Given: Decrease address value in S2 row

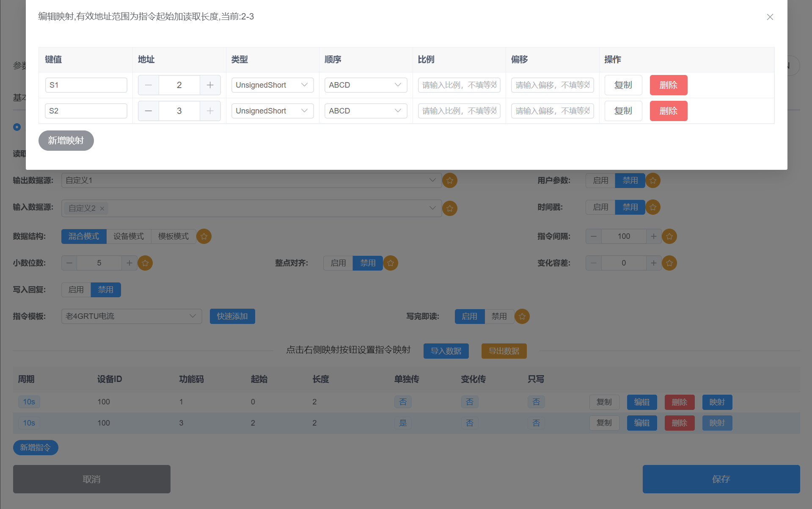Looking at the screenshot, I should pos(149,111).
